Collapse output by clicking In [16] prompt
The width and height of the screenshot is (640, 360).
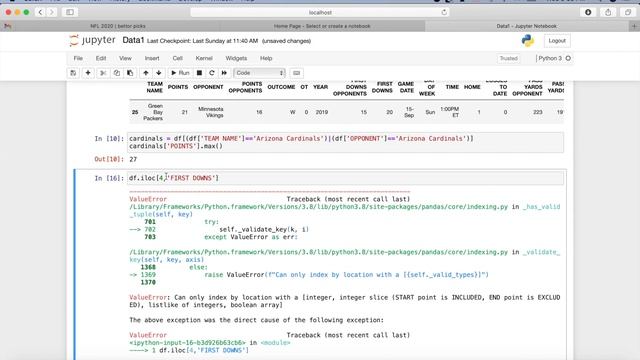click(109, 178)
